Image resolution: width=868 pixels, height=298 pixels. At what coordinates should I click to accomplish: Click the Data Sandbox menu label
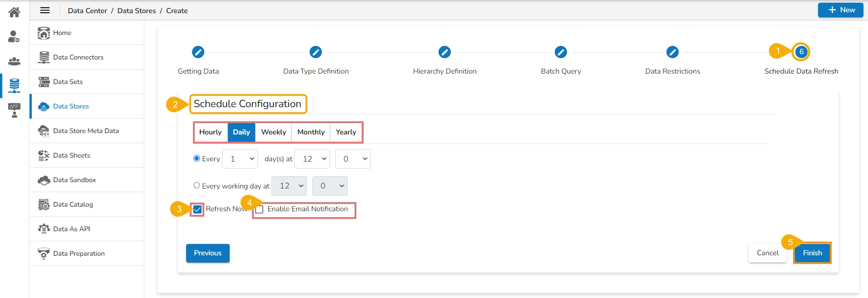tap(74, 180)
